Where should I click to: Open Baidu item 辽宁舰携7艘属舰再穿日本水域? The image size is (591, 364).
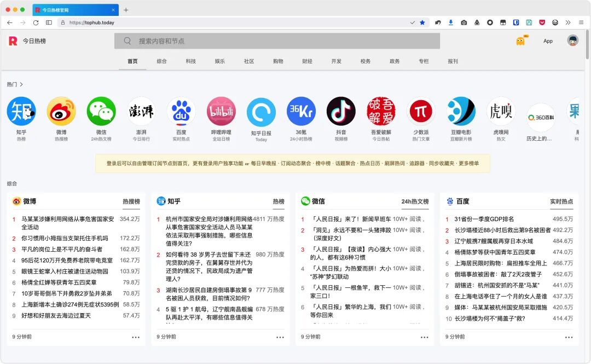tap(494, 241)
